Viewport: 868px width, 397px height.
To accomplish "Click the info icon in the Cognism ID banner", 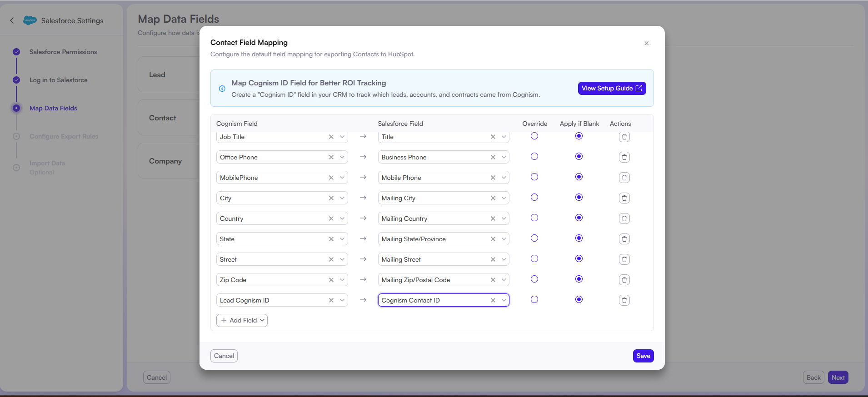I will (222, 89).
